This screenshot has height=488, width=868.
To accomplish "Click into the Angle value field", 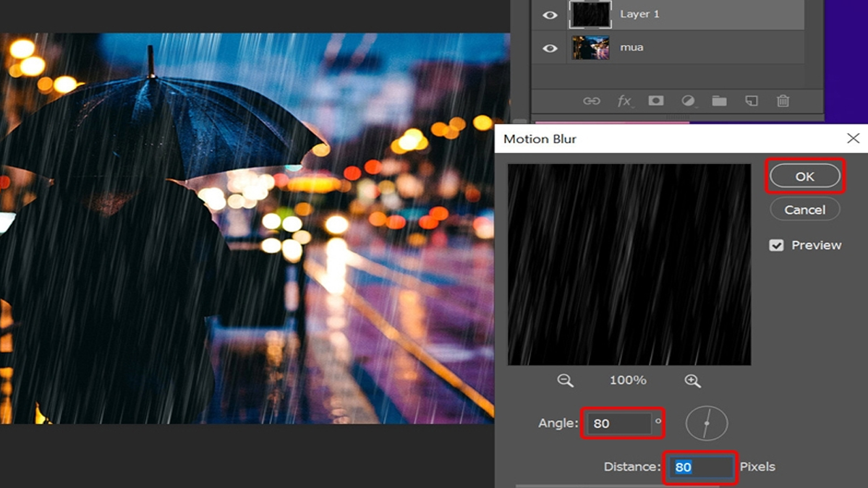I will pos(621,424).
